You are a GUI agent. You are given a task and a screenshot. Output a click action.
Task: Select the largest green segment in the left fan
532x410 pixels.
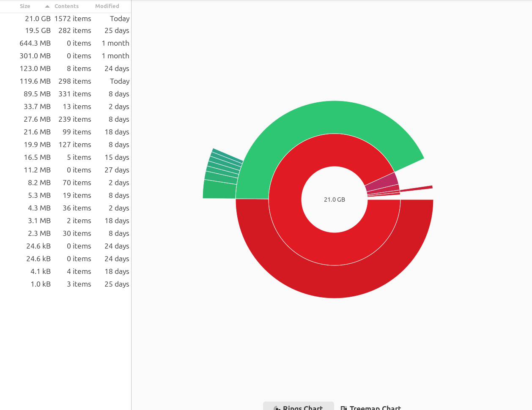220,190
